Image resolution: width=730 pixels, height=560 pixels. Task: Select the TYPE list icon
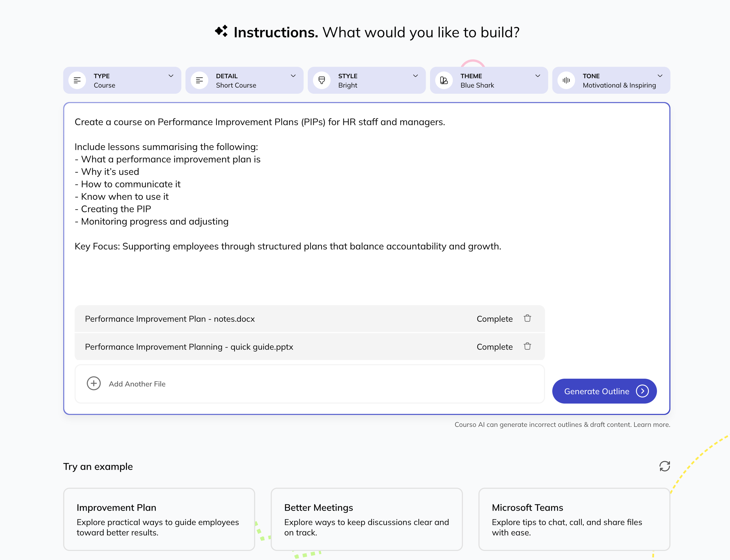77,80
